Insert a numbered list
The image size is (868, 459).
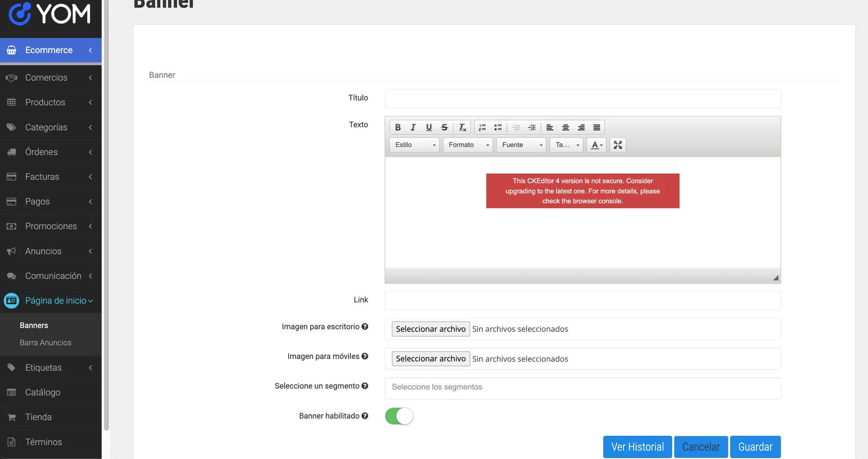(482, 127)
